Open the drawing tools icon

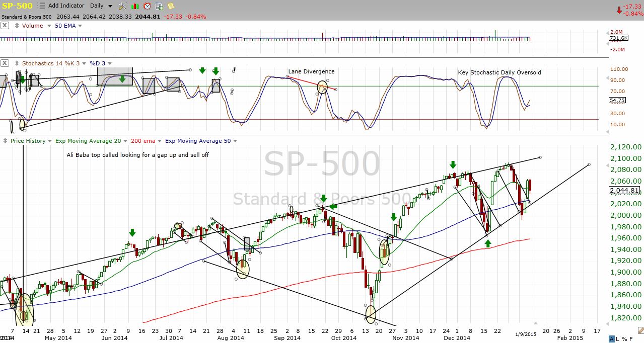(122, 6)
